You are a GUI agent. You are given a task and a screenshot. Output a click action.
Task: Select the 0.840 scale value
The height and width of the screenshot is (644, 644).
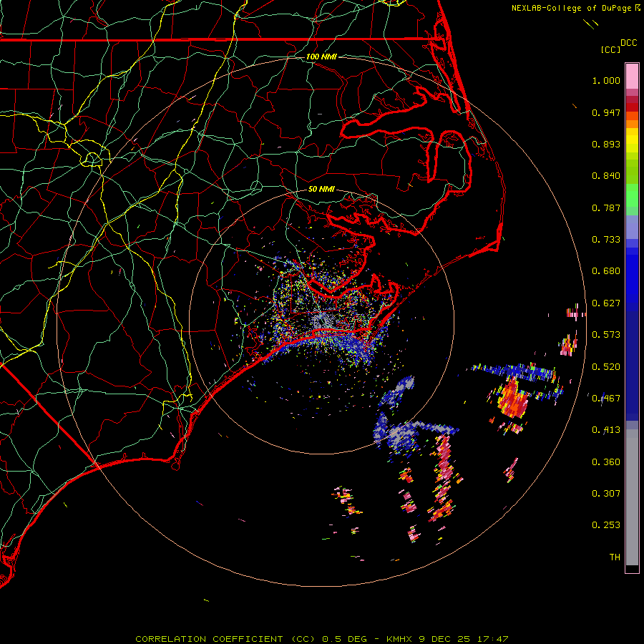pyautogui.click(x=606, y=176)
